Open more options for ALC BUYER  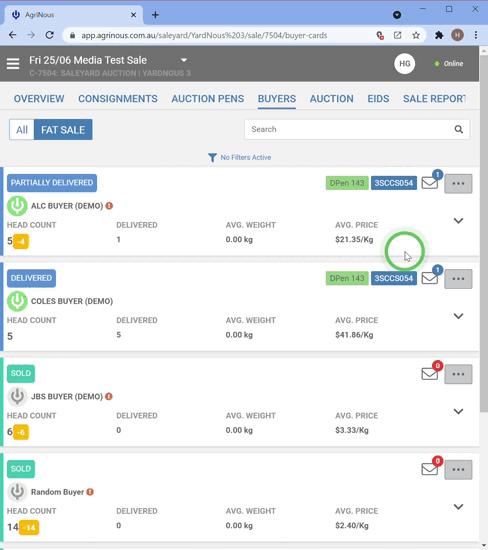(458, 183)
